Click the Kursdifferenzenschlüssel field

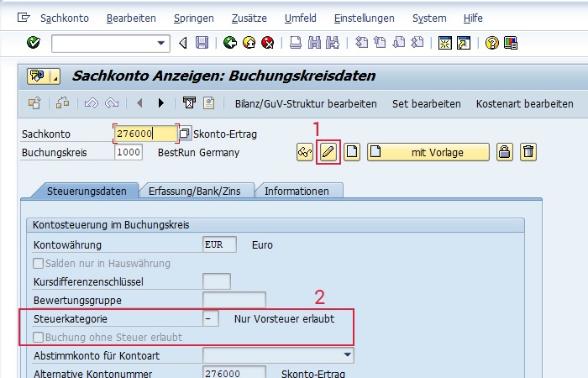(x=217, y=281)
